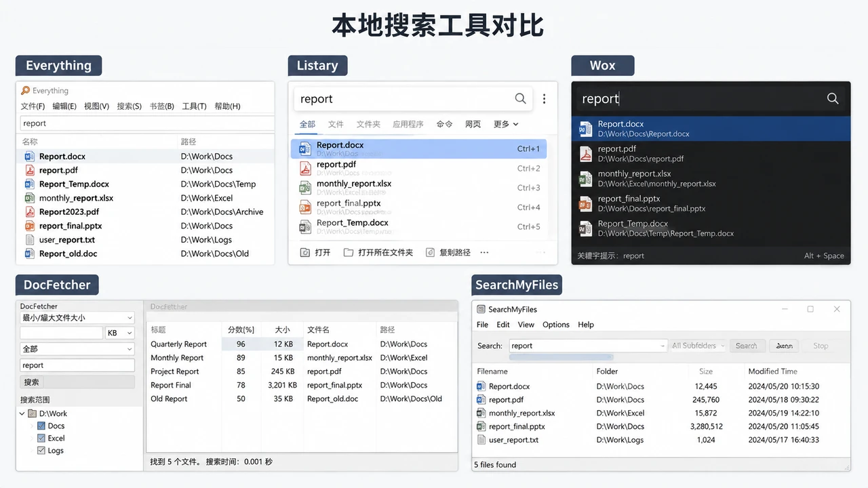Click Listary more actions ellipsis

(x=484, y=252)
